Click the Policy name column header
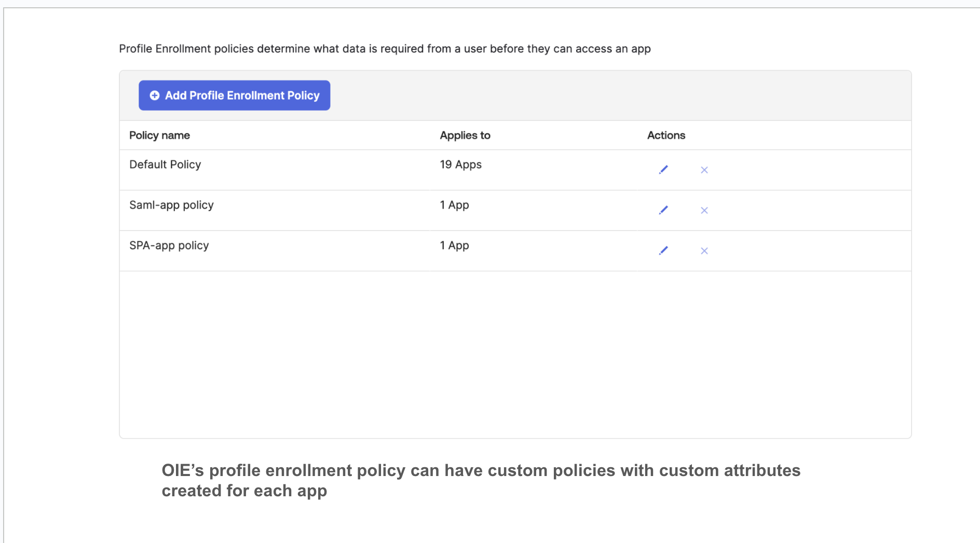This screenshot has width=980, height=543. tap(159, 135)
